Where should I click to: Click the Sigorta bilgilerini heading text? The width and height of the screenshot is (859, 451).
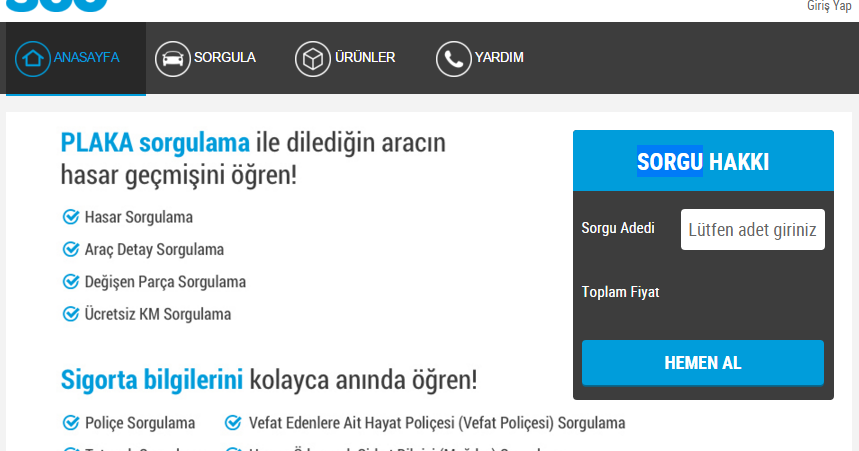pyautogui.click(x=152, y=379)
